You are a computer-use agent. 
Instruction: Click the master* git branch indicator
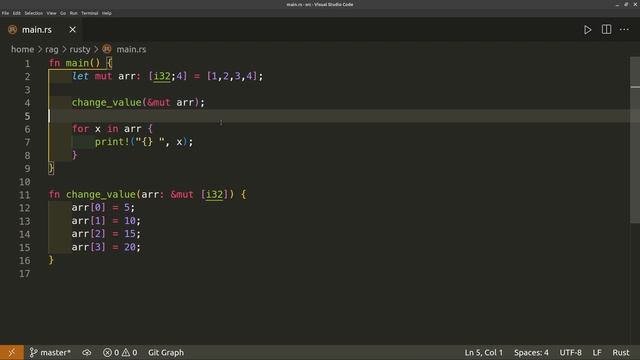pos(50,352)
